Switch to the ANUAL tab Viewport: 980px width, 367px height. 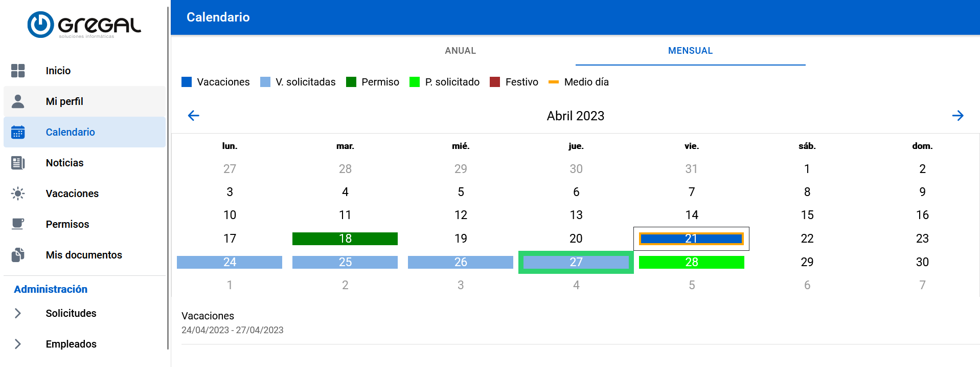460,51
